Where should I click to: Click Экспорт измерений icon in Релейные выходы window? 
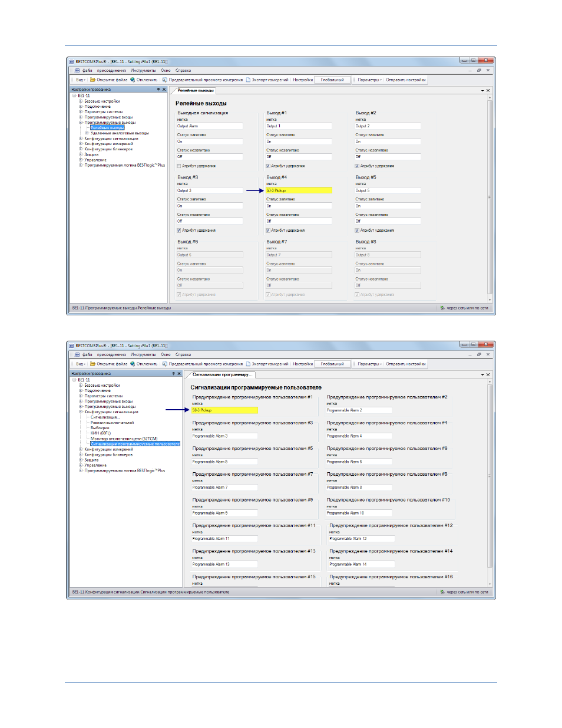point(249,80)
